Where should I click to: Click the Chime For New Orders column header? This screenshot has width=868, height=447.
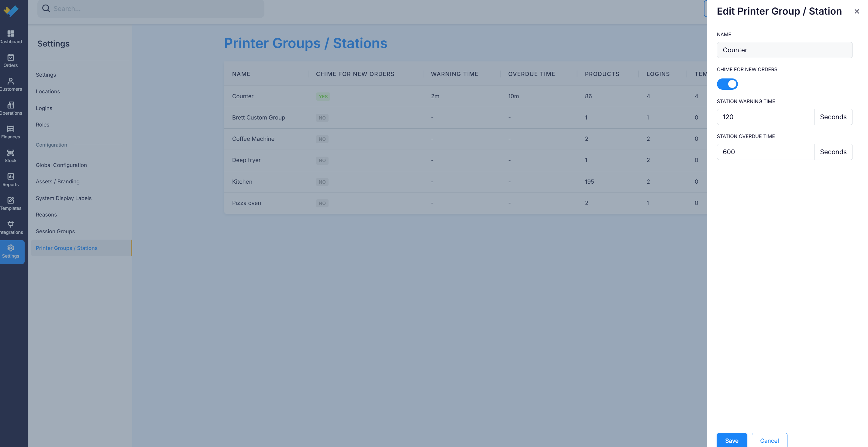(355, 74)
